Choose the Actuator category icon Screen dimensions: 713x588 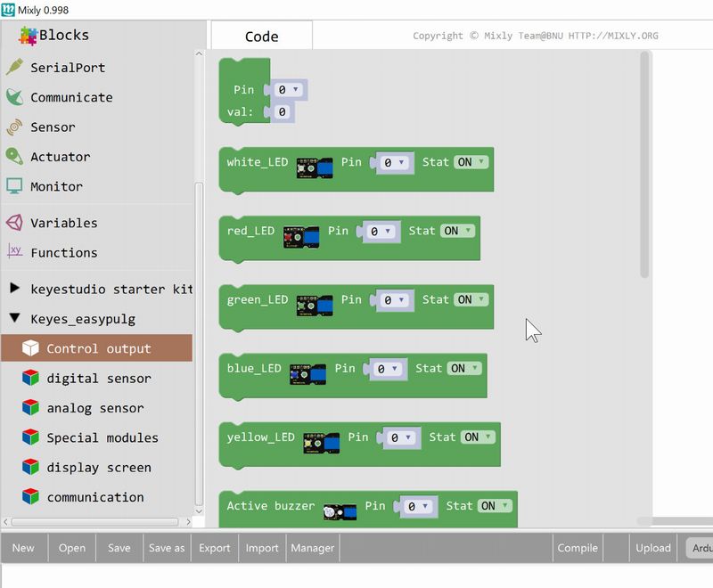coord(14,156)
